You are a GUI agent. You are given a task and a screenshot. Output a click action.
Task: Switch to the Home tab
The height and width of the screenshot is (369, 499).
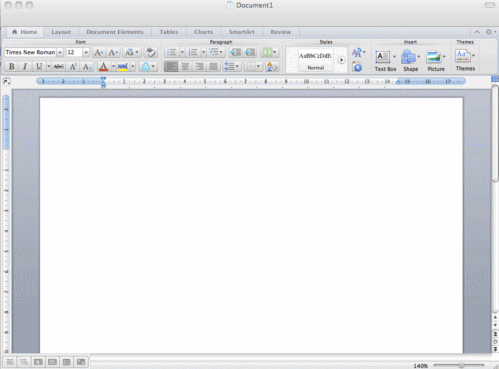point(25,32)
